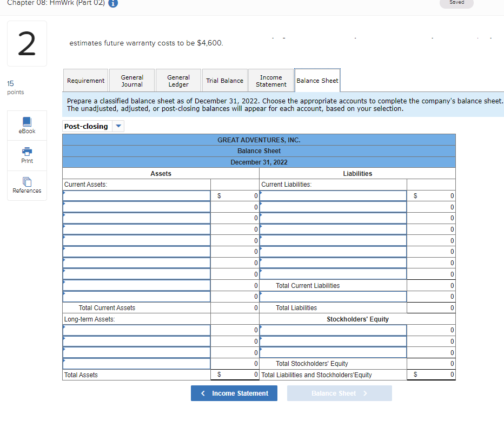504x433 pixels.
Task: Click the Total Current Liabilities label
Action: coord(308,286)
